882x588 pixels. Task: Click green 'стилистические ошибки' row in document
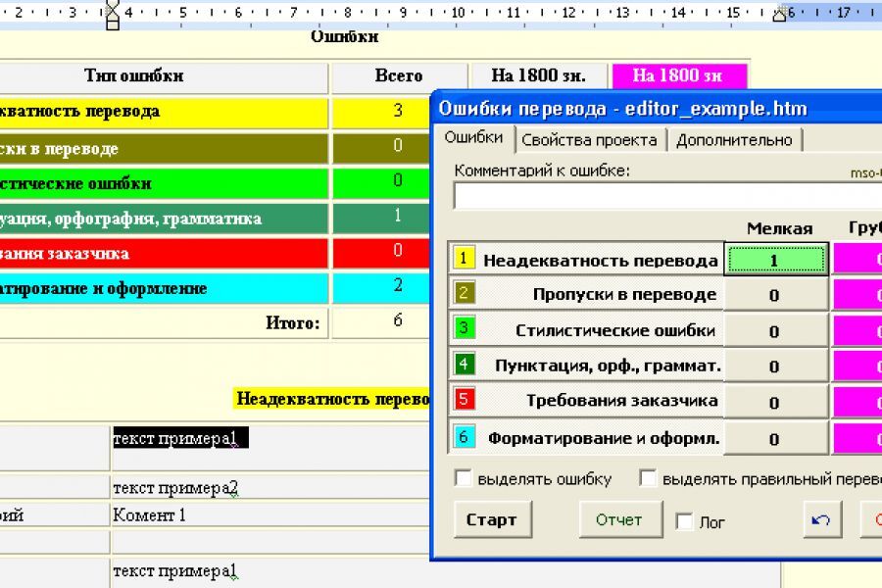(163, 183)
